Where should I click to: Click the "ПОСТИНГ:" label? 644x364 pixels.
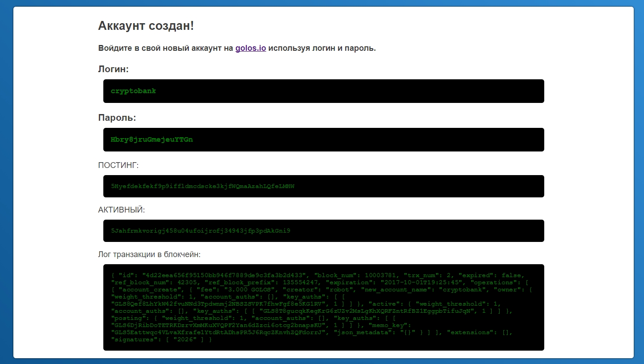(x=118, y=165)
